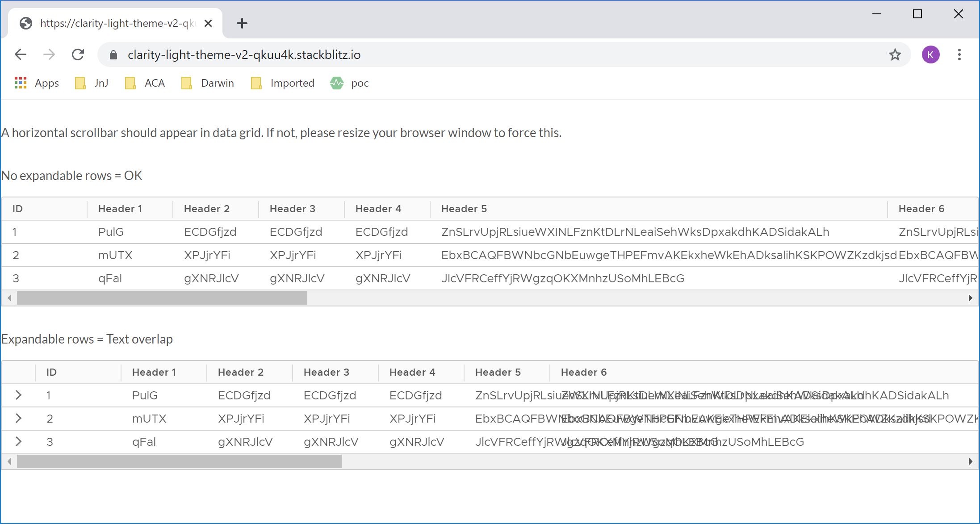980x524 pixels.
Task: Click the browser back arrow
Action: 21,54
